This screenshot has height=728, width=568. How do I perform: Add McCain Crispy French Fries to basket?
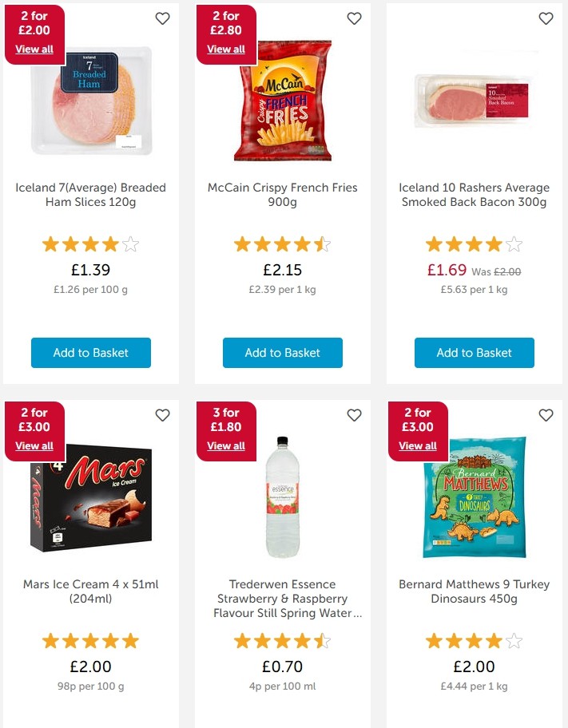point(282,352)
